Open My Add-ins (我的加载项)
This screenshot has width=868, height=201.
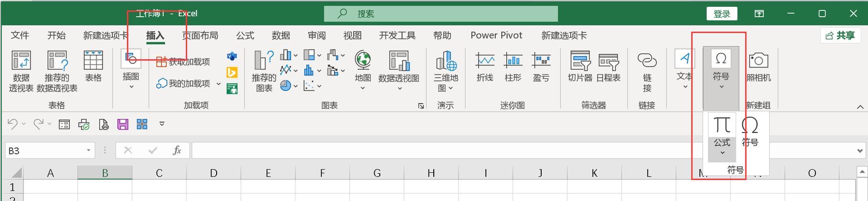pyautogui.click(x=183, y=84)
